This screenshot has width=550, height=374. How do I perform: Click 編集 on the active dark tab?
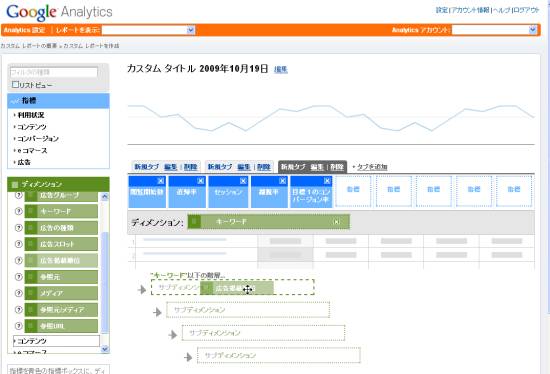pos(317,167)
